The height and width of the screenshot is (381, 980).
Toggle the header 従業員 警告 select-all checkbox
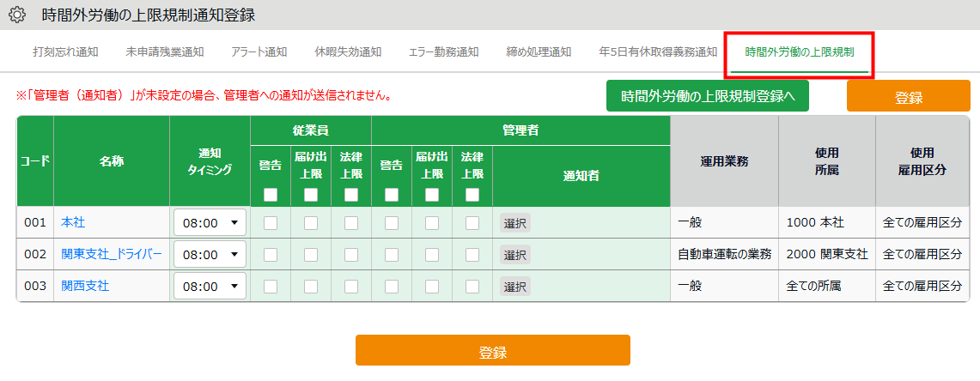tap(271, 195)
